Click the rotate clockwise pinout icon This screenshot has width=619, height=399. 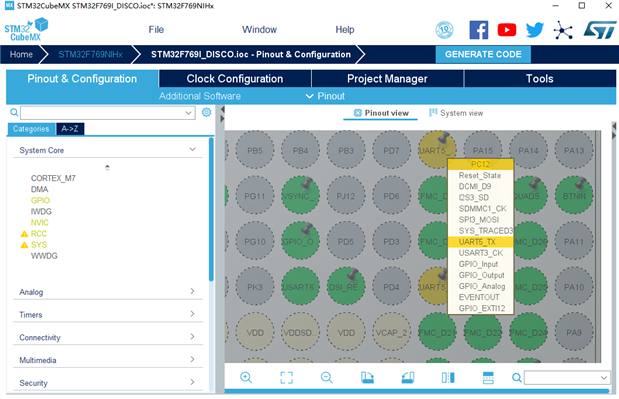click(367, 377)
